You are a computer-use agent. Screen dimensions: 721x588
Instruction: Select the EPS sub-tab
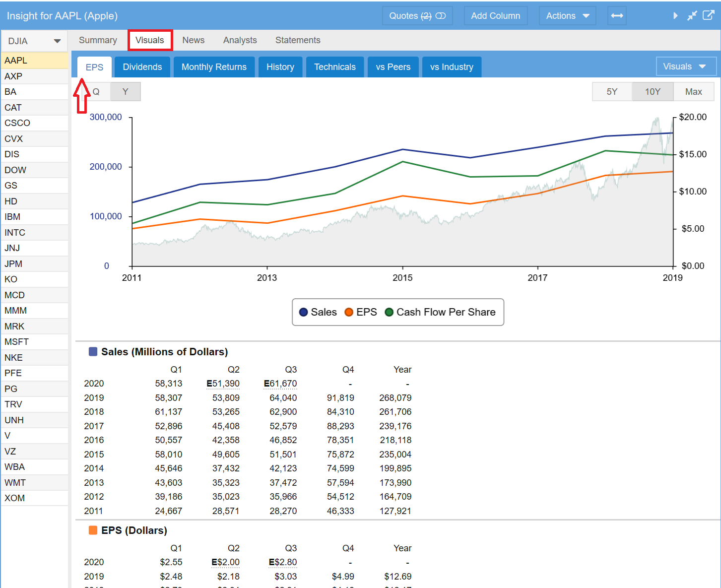click(x=94, y=67)
